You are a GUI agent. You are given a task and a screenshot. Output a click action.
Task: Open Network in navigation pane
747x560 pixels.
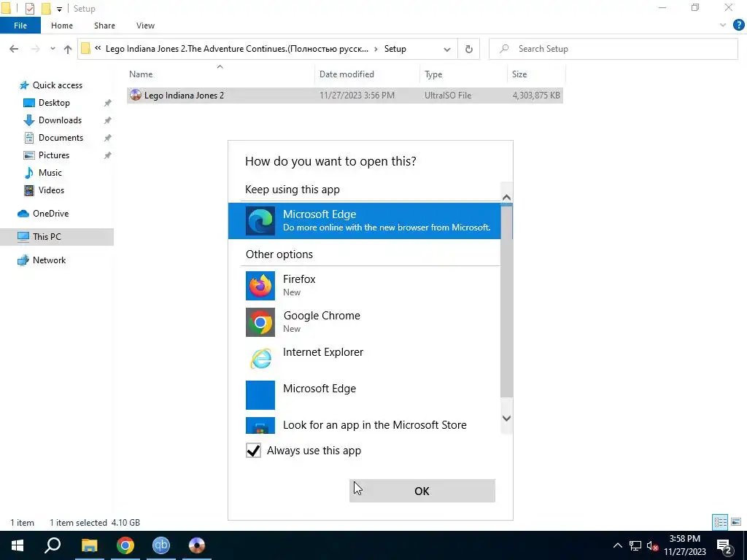[x=49, y=260]
